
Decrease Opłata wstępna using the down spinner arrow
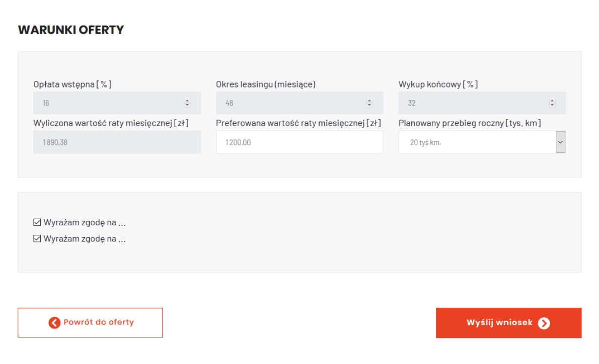coord(187,105)
